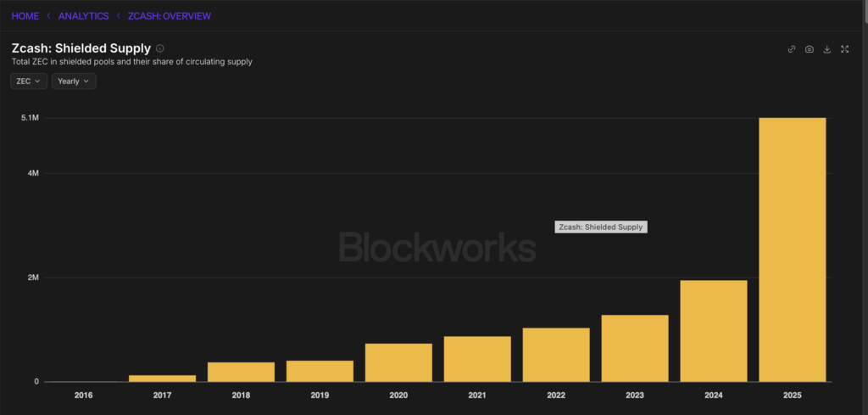The image size is (868, 415).
Task: Select the 2024 bar
Action: click(714, 331)
